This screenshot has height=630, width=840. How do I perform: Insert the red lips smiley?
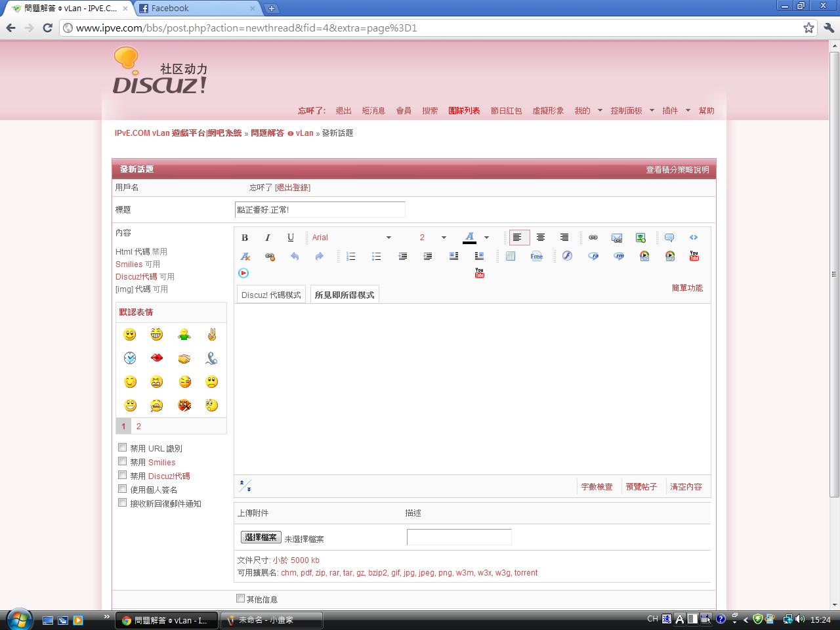[157, 358]
